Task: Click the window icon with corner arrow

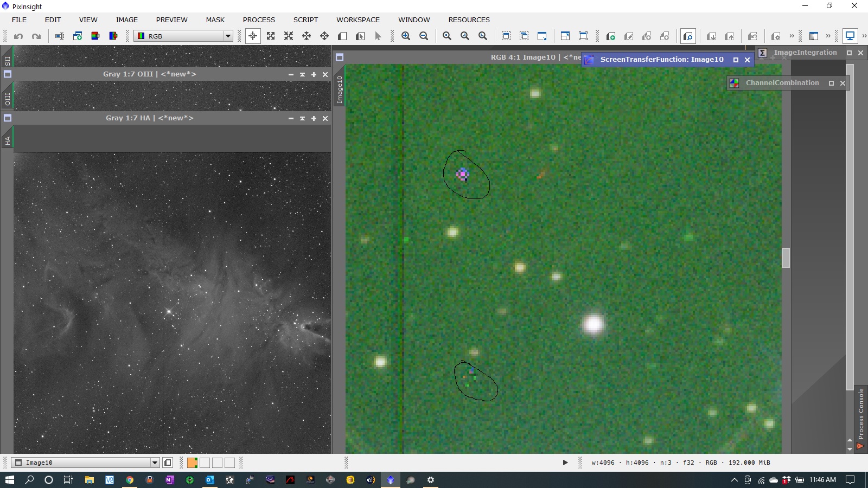Action: (x=542, y=36)
